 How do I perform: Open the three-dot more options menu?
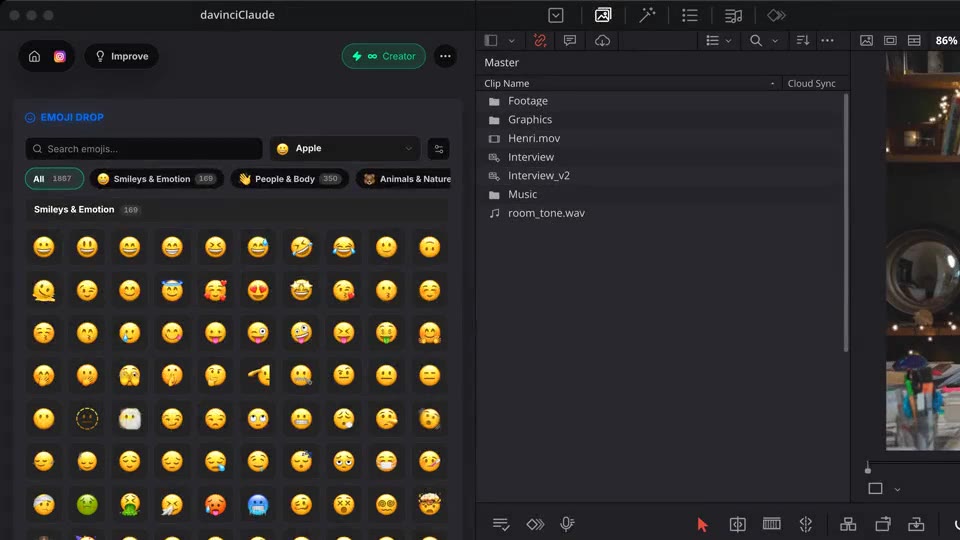[x=445, y=56]
